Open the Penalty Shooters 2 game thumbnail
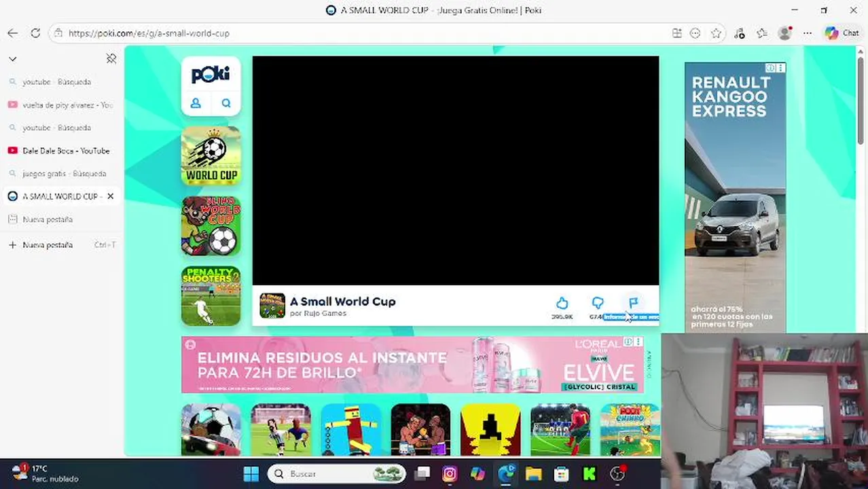Viewport: 868px width, 489px height. [211, 296]
